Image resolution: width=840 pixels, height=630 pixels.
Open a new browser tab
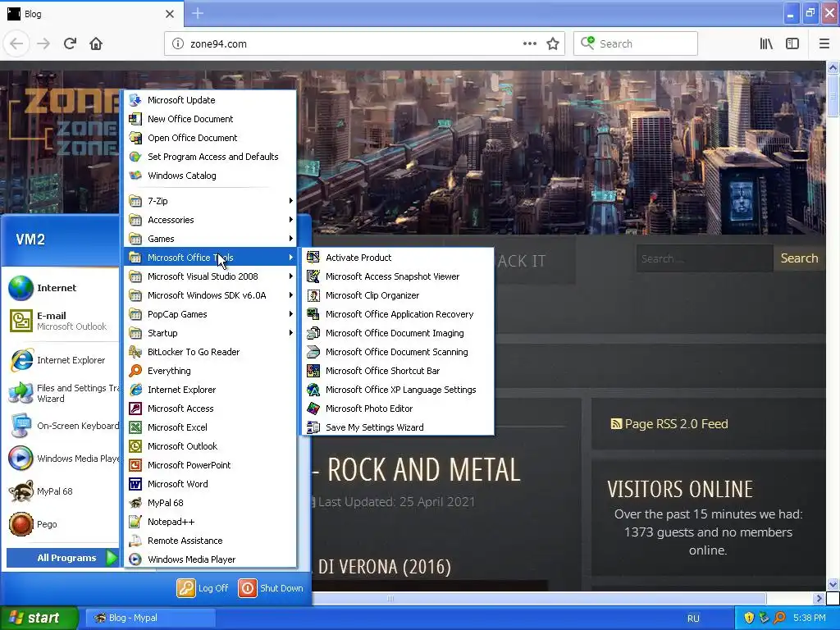[198, 13]
